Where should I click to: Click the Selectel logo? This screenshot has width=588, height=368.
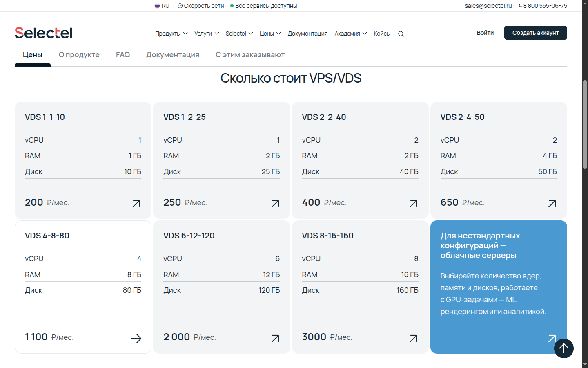tap(43, 33)
